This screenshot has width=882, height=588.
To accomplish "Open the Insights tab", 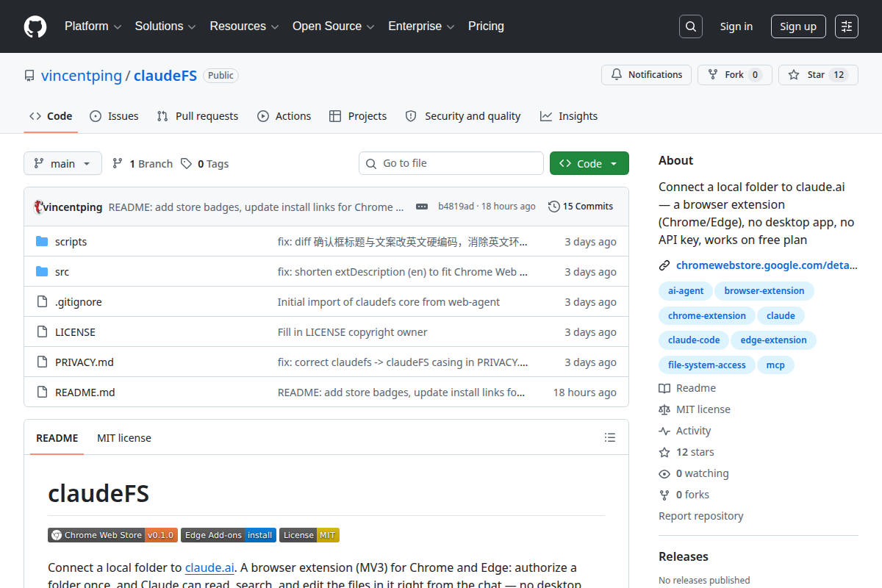I will tap(569, 116).
